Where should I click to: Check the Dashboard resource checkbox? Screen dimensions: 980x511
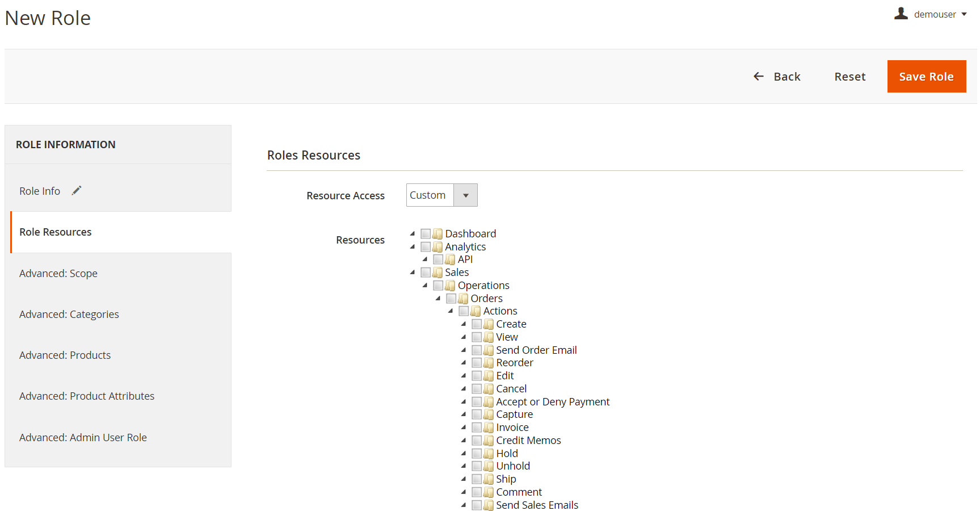(x=426, y=234)
